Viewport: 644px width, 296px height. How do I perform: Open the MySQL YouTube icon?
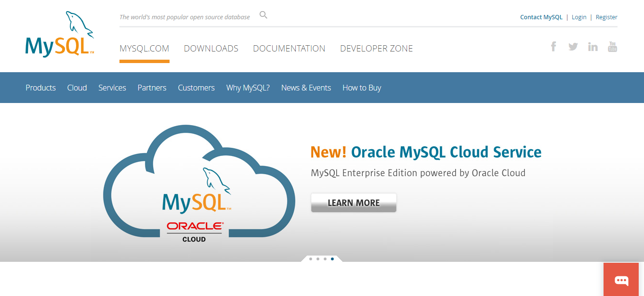click(612, 47)
